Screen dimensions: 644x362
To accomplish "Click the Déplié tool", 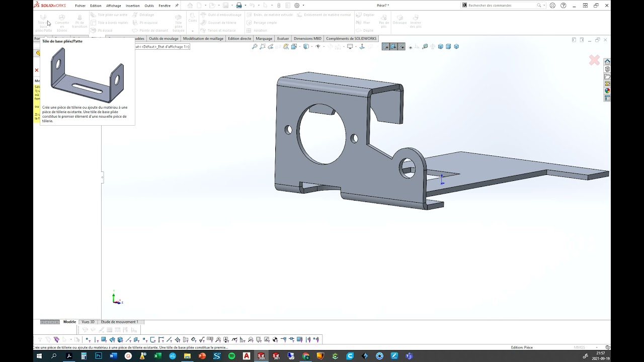I will (365, 30).
